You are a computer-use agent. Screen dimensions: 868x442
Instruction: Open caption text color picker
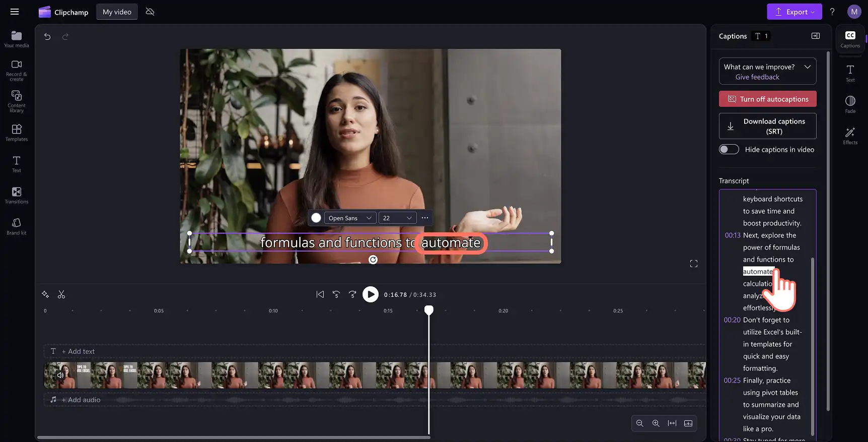[316, 218]
